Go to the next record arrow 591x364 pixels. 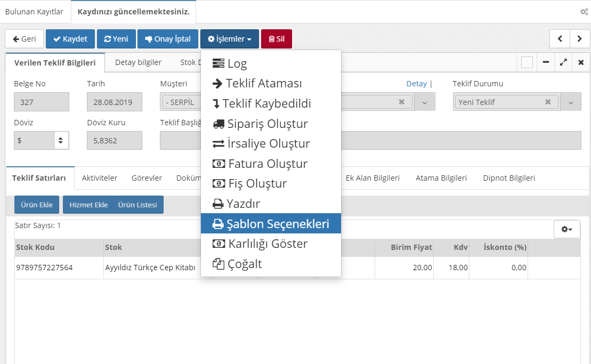[x=579, y=39]
